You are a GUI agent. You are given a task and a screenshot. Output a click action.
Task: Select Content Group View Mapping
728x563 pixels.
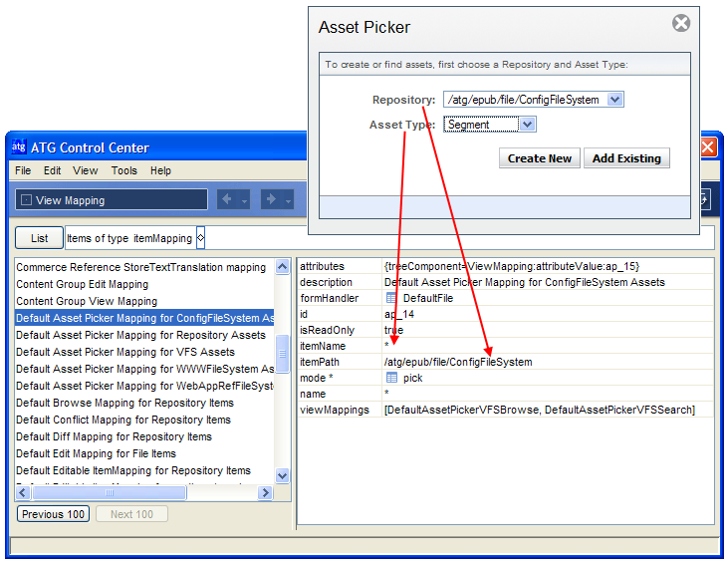87,301
